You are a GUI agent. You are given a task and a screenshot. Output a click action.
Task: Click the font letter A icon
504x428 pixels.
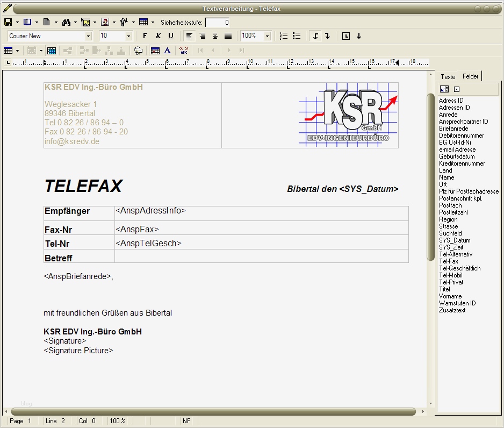pyautogui.click(x=167, y=51)
